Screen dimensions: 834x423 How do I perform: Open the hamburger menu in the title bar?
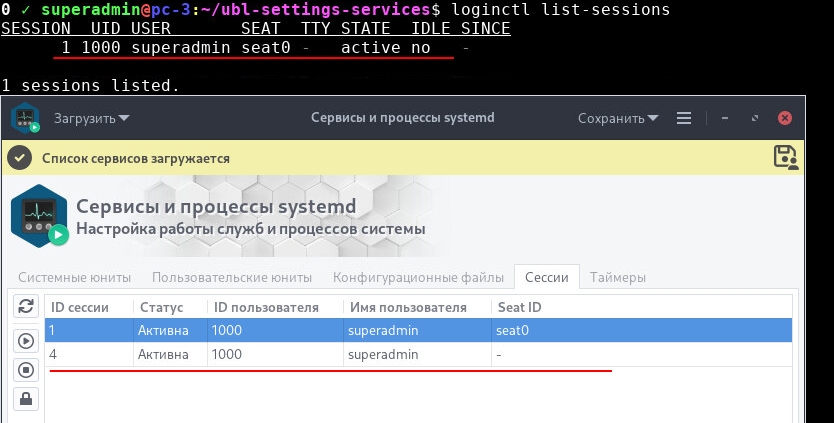coord(684,118)
